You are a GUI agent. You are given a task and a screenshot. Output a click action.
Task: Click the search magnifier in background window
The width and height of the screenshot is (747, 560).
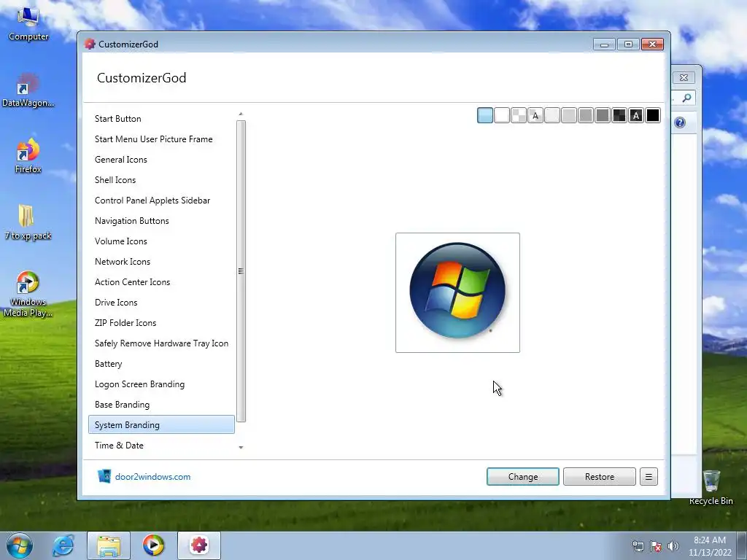pyautogui.click(x=686, y=98)
